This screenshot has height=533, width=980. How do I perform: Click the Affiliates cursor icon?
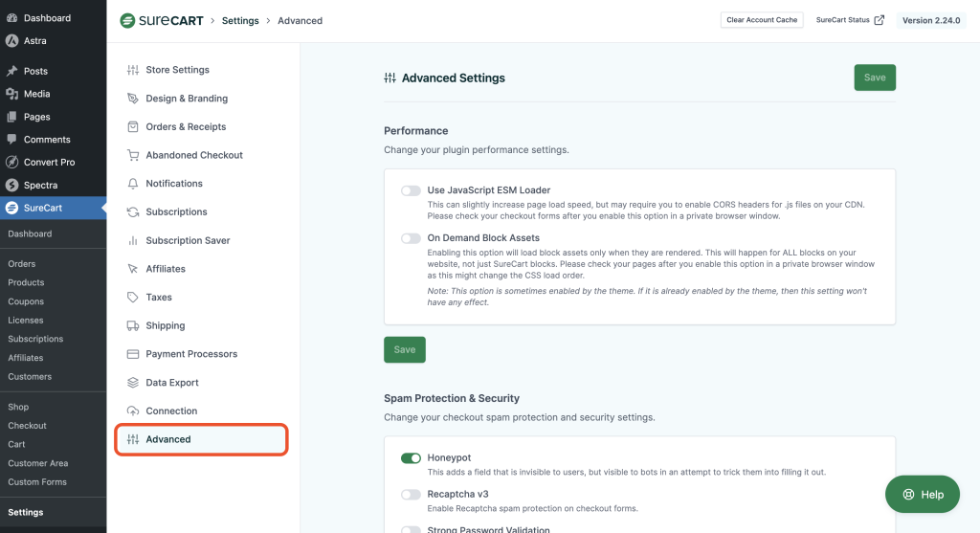pos(132,269)
